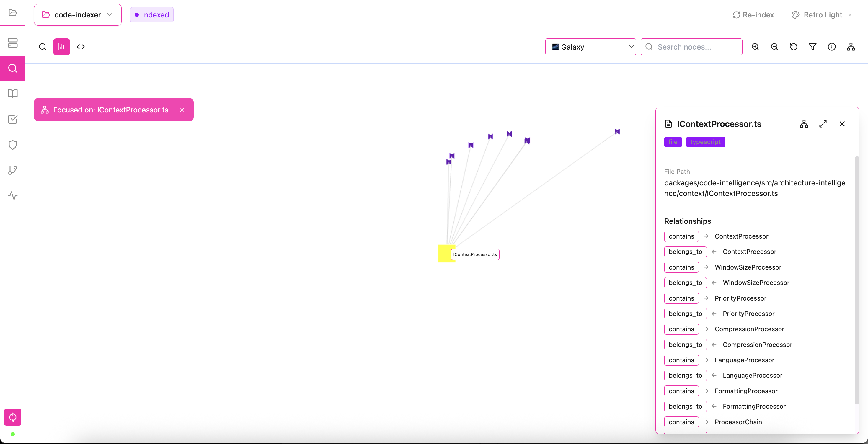
Task: Click the zoom in magnifier icon
Action: [755, 47]
